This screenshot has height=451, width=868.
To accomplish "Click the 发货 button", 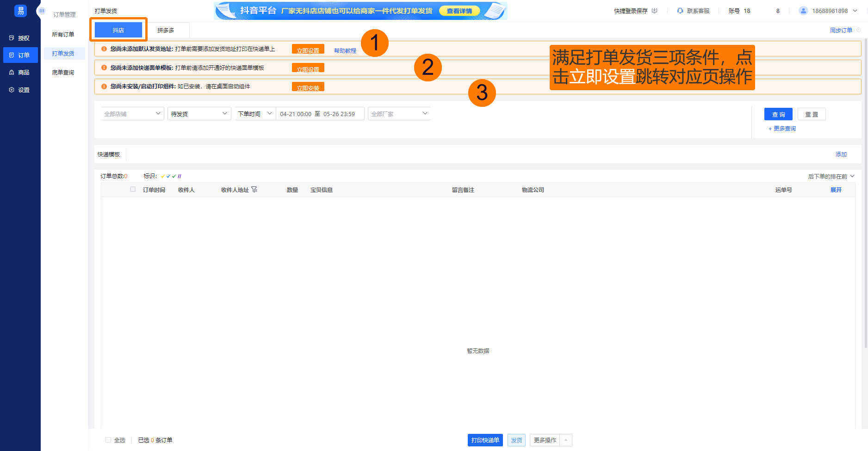I will tap(516, 440).
